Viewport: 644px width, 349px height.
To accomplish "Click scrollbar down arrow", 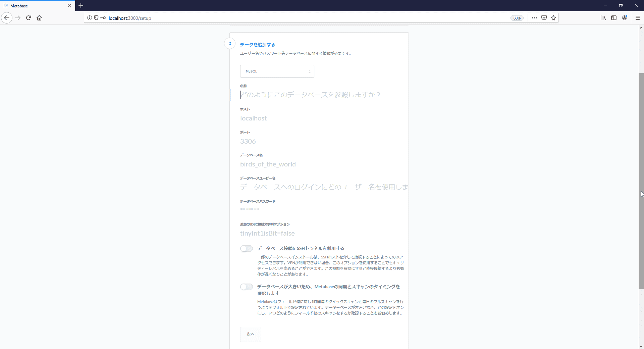I will point(641,346).
